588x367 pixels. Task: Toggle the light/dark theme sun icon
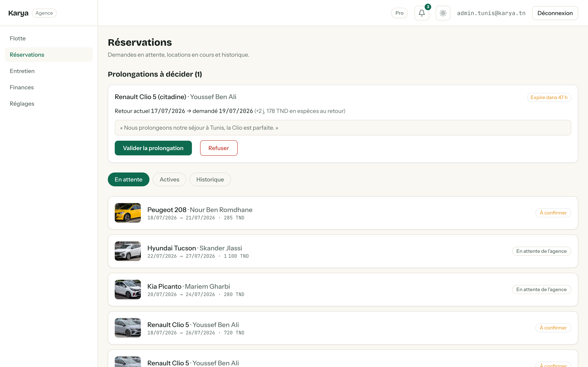tap(443, 13)
